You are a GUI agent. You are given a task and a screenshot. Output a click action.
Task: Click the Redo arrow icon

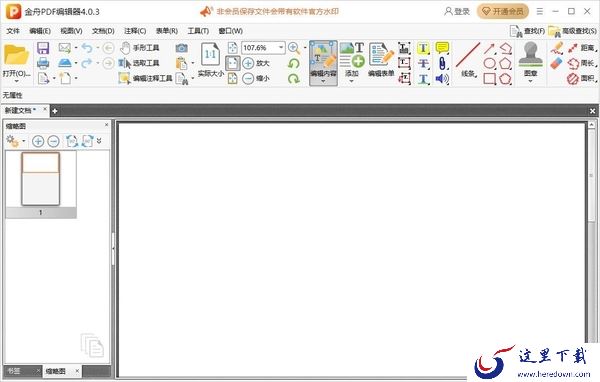click(x=87, y=63)
